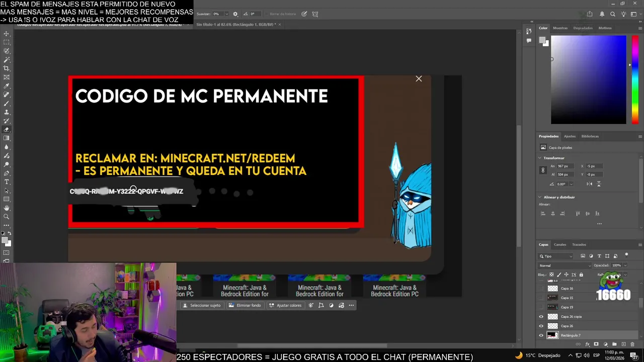Open the Suavizar percentage dropdown

click(x=226, y=14)
